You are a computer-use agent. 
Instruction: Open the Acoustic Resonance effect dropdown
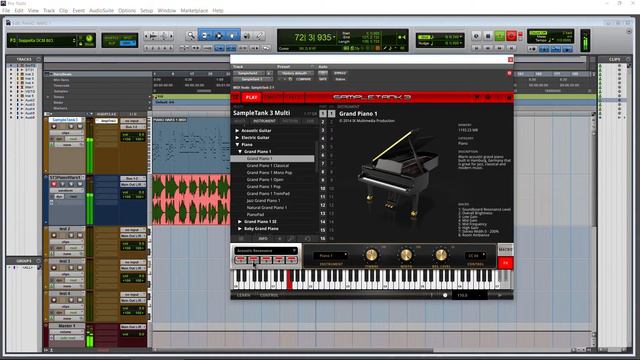[x=266, y=251]
